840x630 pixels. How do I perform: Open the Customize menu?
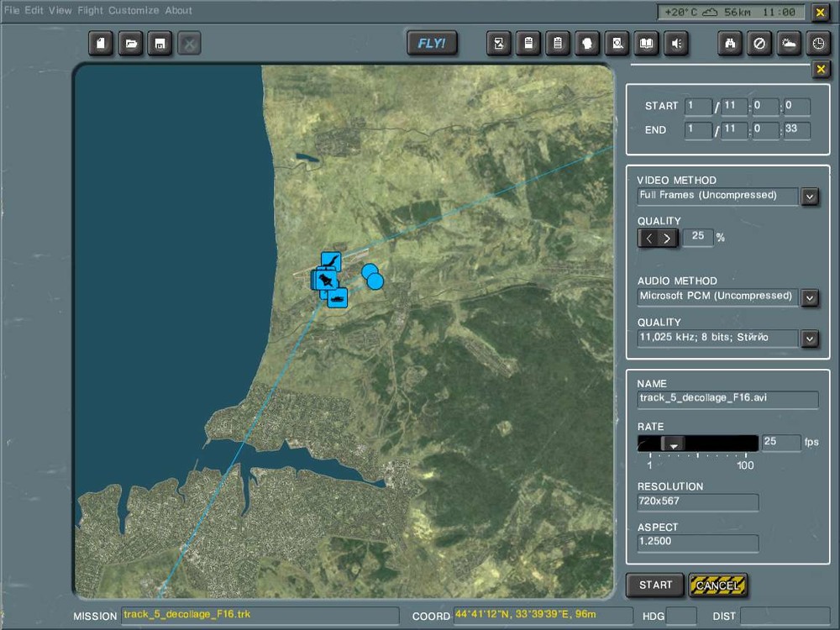[x=134, y=11]
